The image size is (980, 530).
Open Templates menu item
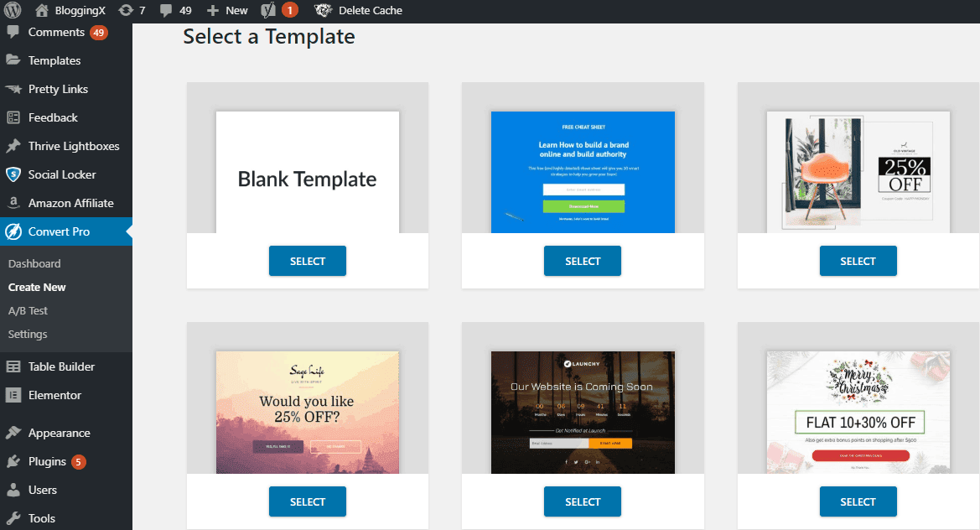click(54, 60)
